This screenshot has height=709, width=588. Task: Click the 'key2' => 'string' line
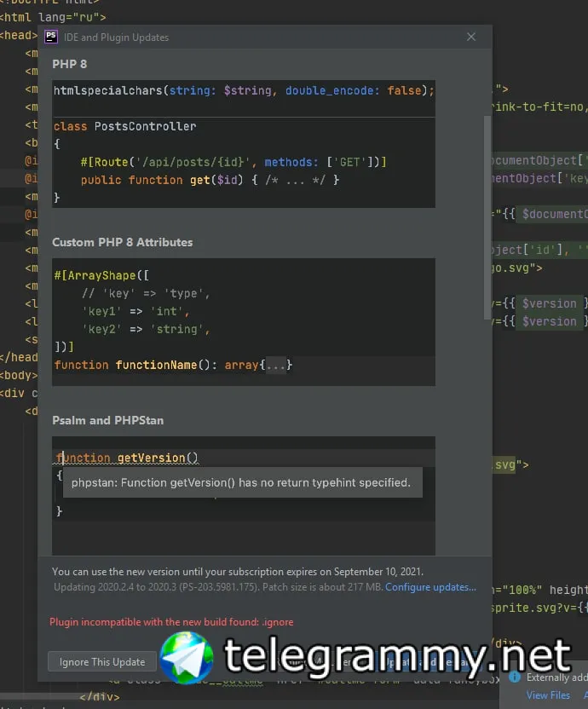(x=146, y=329)
